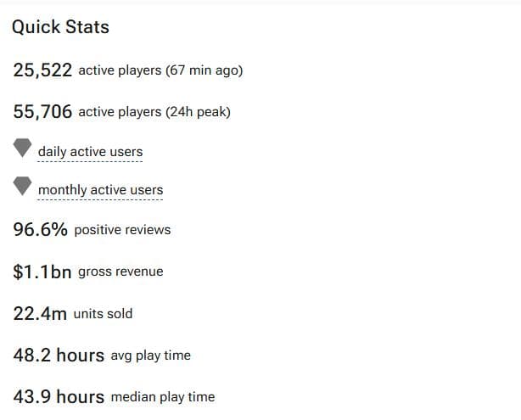Select the 43.9 hours value
Image resolution: width=521 pixels, height=420 pixels.
[59, 397]
